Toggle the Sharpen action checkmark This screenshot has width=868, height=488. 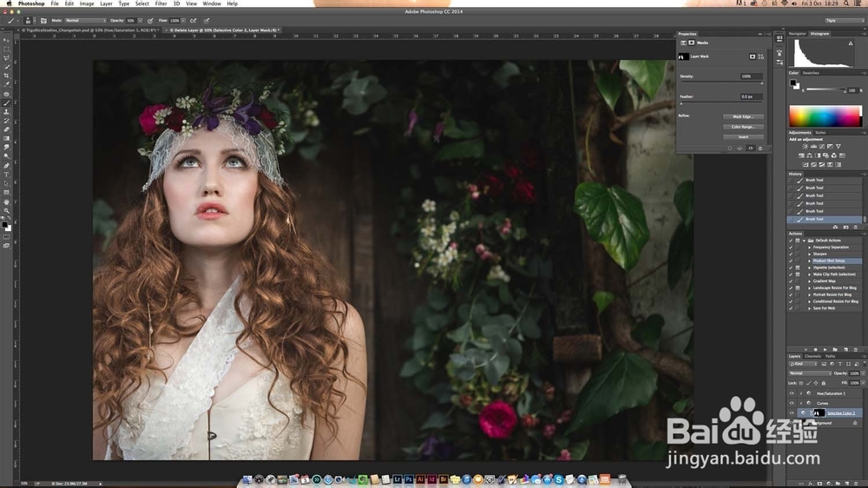click(x=791, y=254)
